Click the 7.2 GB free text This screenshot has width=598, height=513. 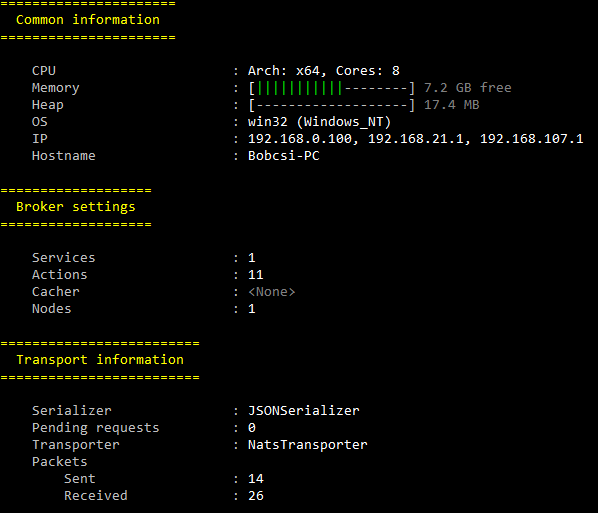pyautogui.click(x=468, y=88)
